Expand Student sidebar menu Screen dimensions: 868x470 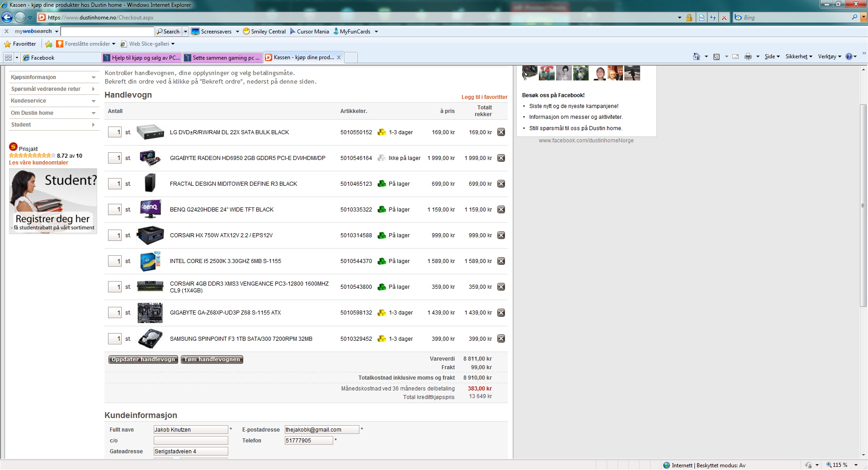[x=53, y=125]
